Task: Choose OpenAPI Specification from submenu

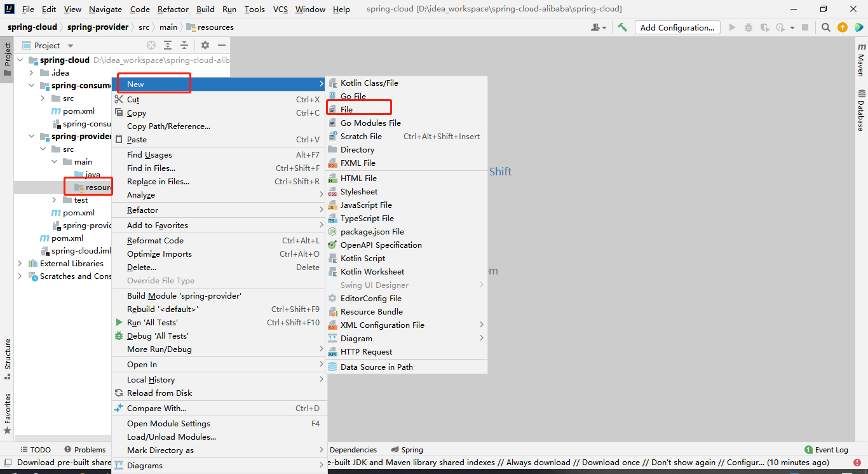Action: click(x=406, y=245)
